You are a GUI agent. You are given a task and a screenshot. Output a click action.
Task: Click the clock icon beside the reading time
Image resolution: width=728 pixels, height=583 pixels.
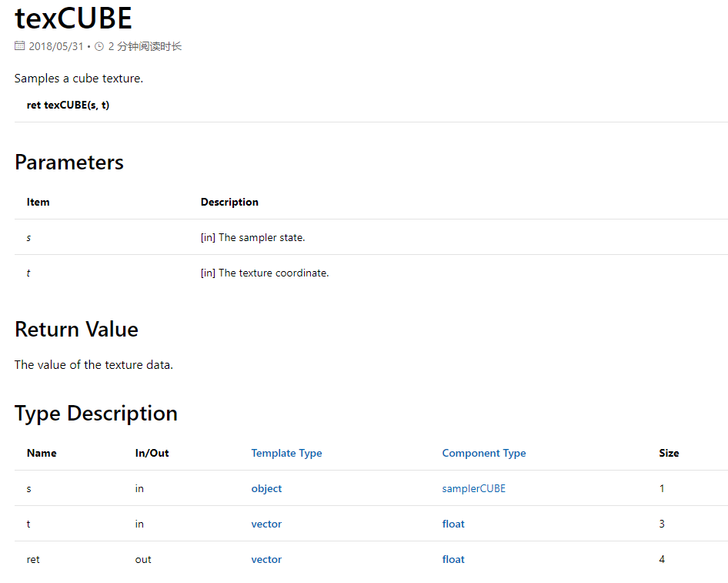pyautogui.click(x=99, y=46)
